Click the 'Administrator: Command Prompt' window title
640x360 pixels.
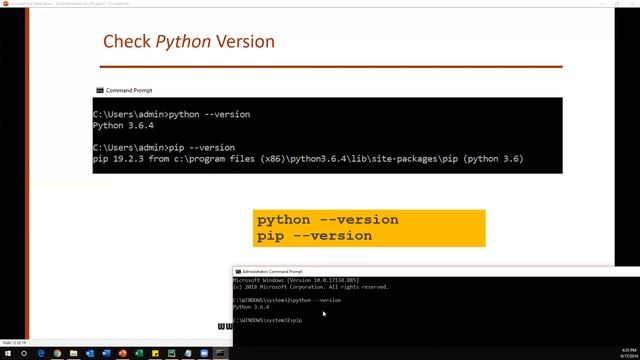pos(272,271)
